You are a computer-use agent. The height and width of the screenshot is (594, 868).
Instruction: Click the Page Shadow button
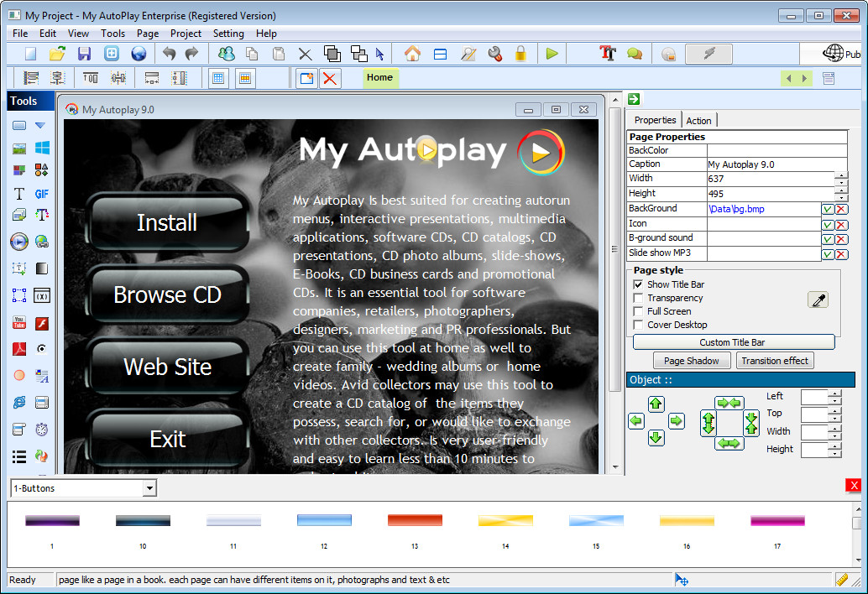click(692, 361)
